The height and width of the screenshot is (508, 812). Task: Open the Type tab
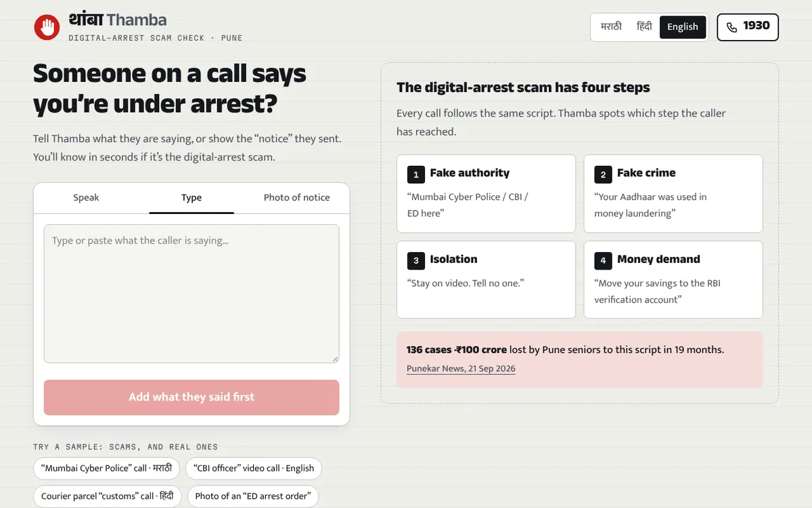tap(191, 198)
